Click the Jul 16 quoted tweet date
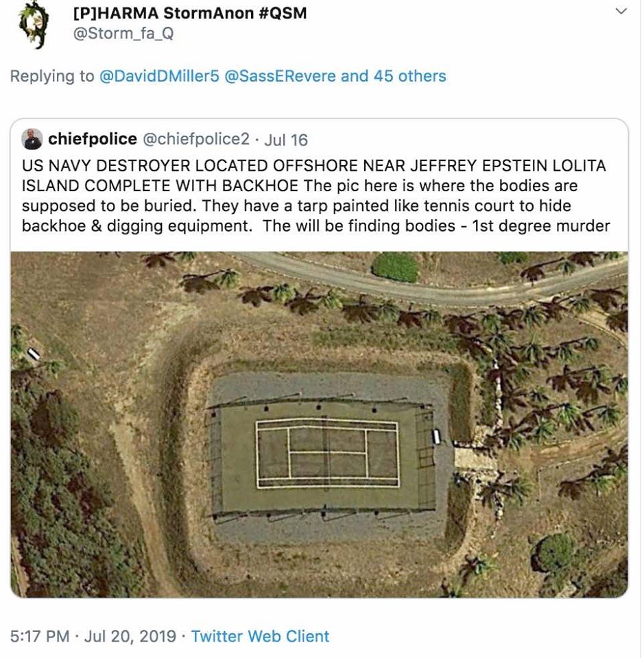The height and width of the screenshot is (658, 644). [285, 140]
